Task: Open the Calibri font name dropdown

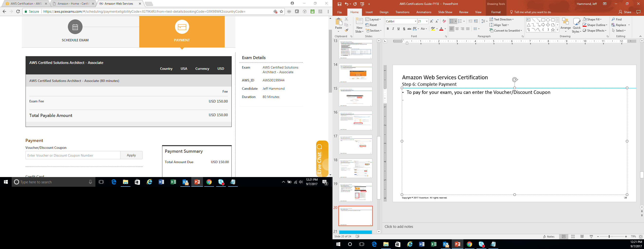Action: click(415, 21)
